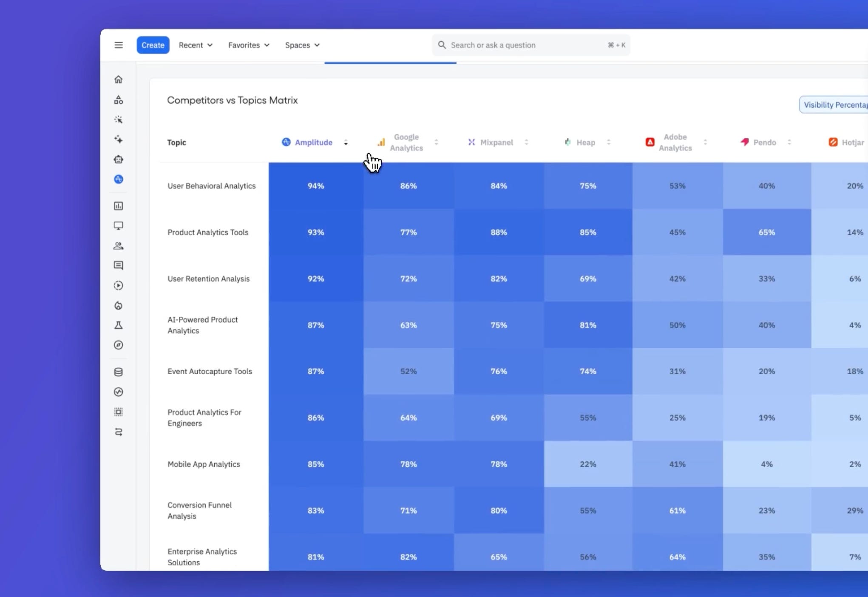868x597 pixels.
Task: Sort by Amplitude column arrows
Action: pos(346,142)
